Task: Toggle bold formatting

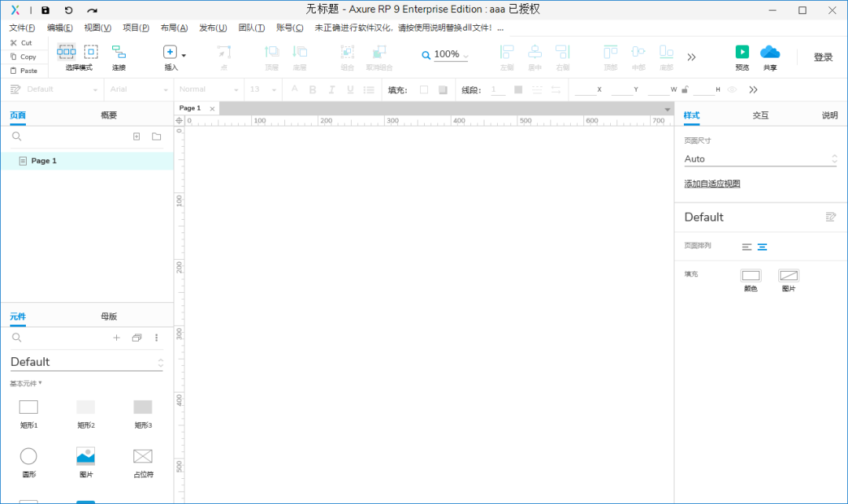Action: 313,89
